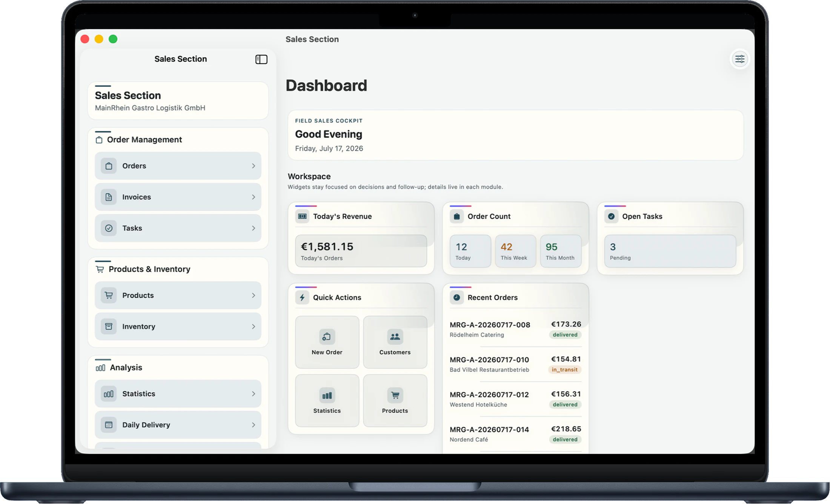Expand the Statistics row chevron
Image resolution: width=830 pixels, height=504 pixels.
[x=254, y=394]
